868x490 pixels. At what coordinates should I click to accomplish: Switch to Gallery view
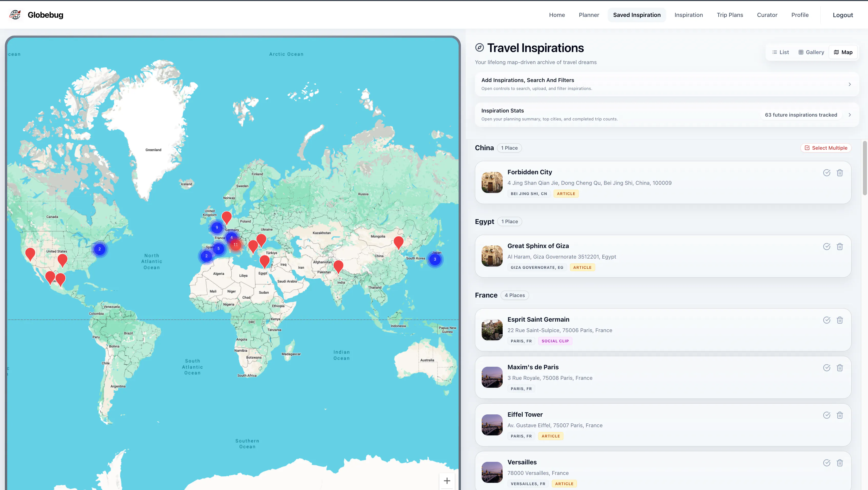(811, 52)
